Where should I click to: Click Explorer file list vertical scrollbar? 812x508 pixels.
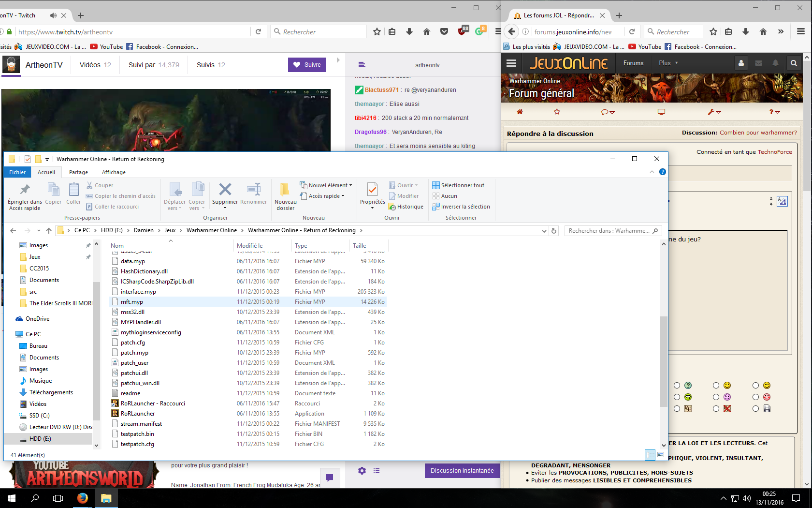(x=664, y=362)
